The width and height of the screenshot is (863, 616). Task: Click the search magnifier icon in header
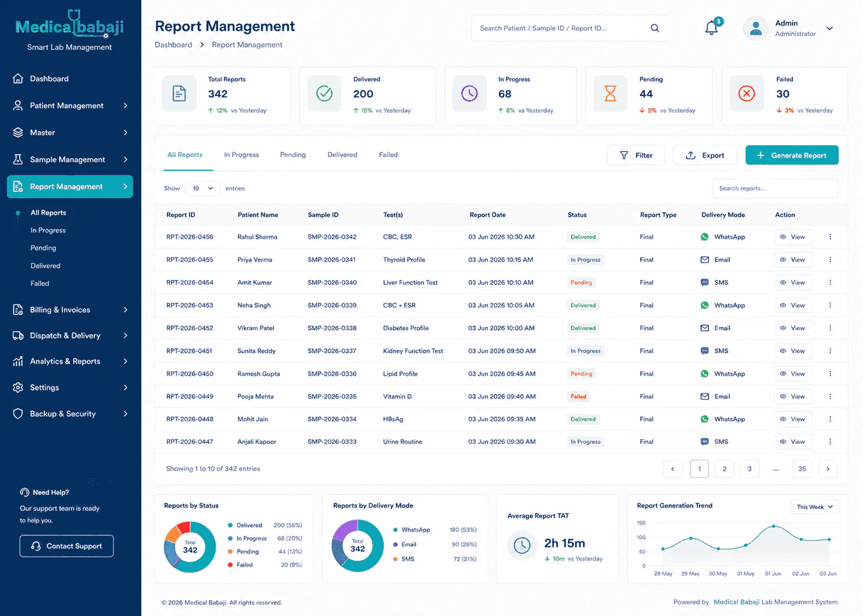point(655,28)
